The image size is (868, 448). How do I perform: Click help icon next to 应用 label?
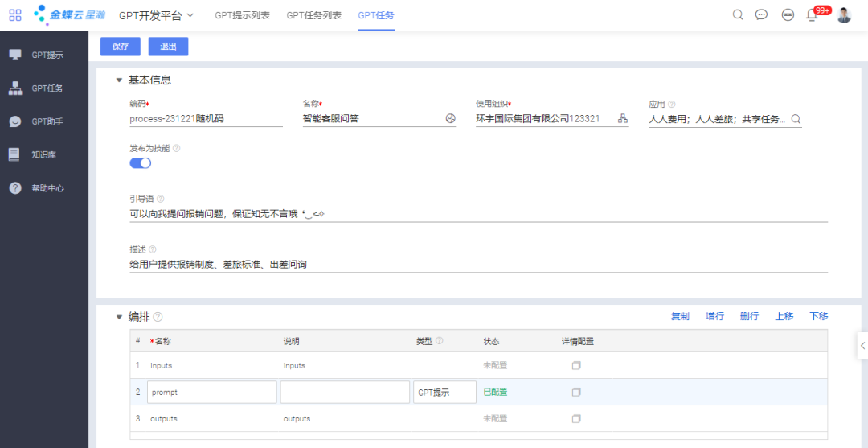pos(671,104)
